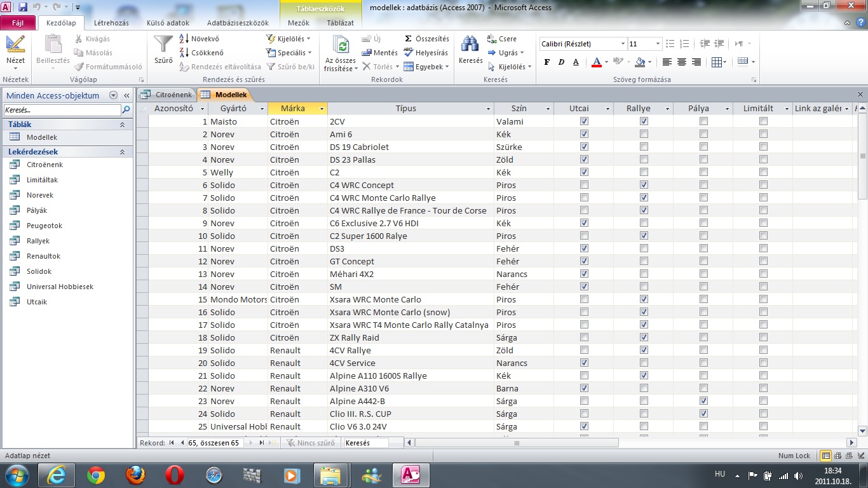Viewport: 868px width, 488px height.
Task: Click the Helyesírás spell check icon
Action: [x=409, y=53]
